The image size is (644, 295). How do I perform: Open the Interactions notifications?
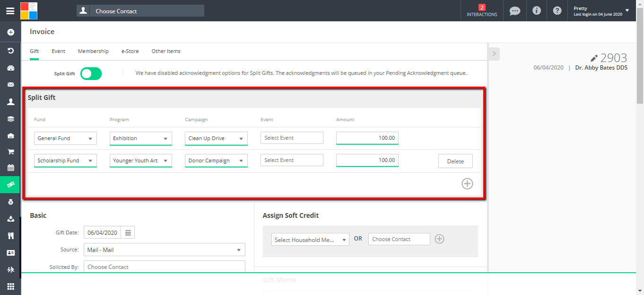click(482, 11)
